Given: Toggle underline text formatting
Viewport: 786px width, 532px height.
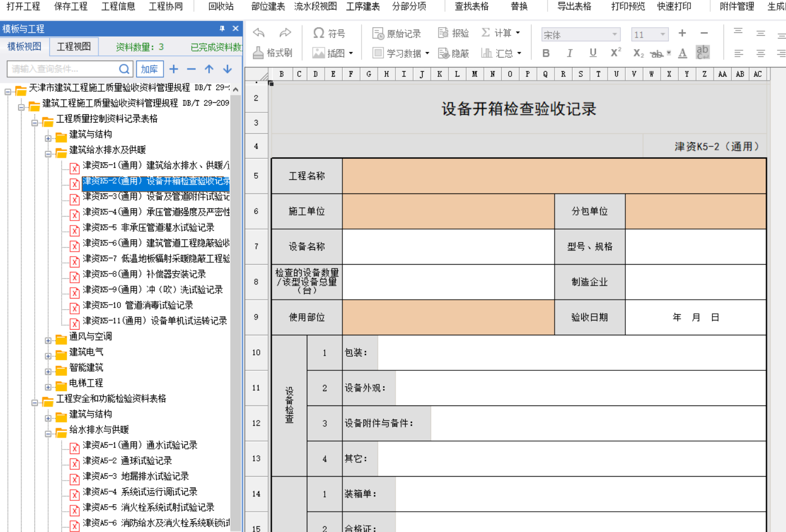Looking at the screenshot, I should pyautogui.click(x=592, y=53).
